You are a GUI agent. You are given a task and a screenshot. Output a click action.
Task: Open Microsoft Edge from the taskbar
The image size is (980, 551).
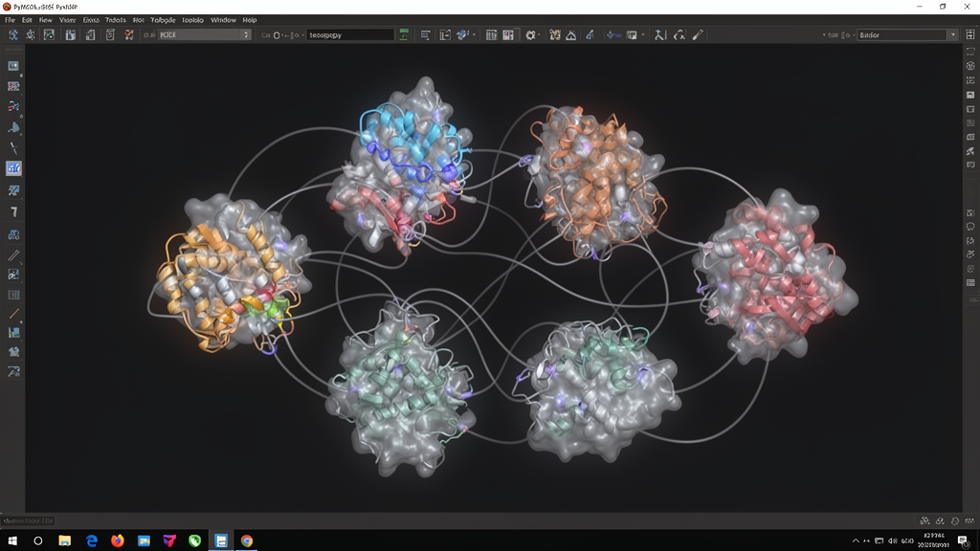click(x=91, y=541)
